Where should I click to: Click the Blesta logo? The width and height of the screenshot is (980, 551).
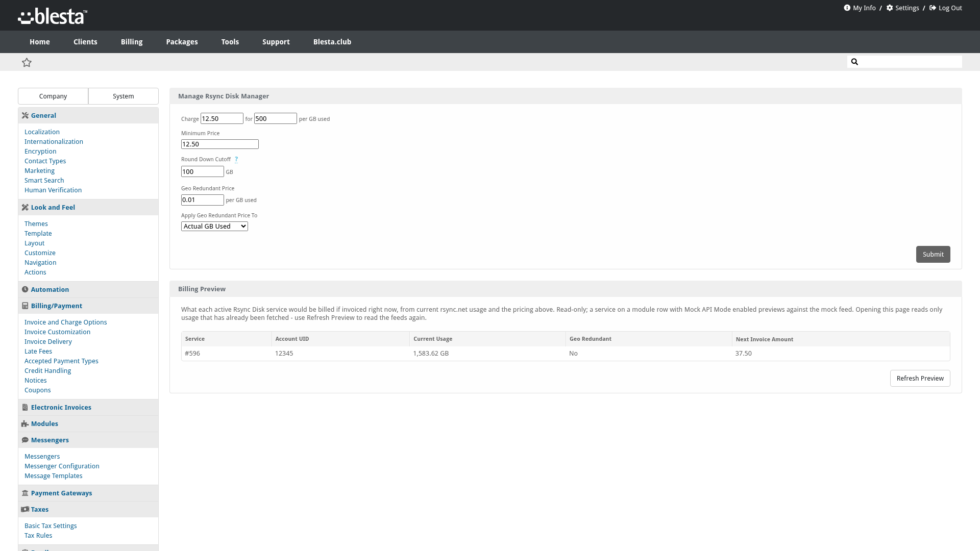[x=53, y=16]
